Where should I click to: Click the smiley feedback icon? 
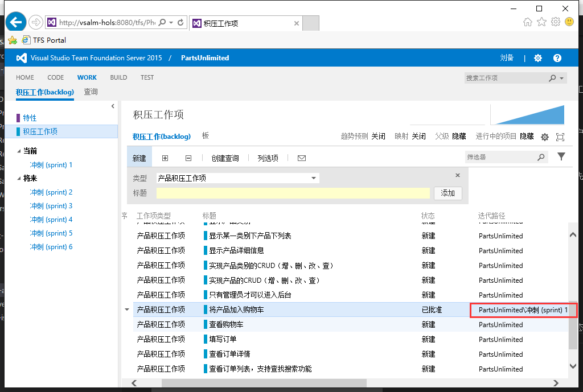pos(569,22)
